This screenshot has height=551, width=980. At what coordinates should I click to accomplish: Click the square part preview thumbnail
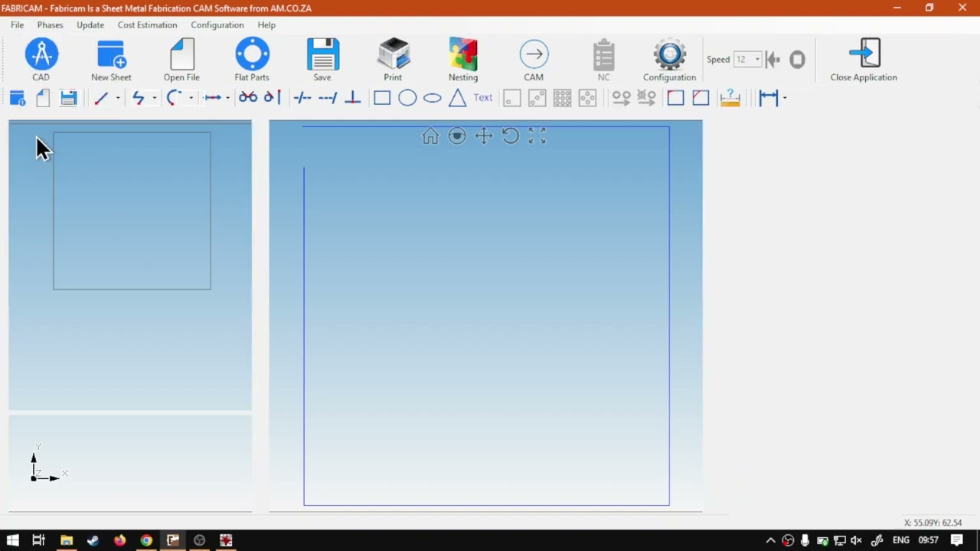[132, 211]
